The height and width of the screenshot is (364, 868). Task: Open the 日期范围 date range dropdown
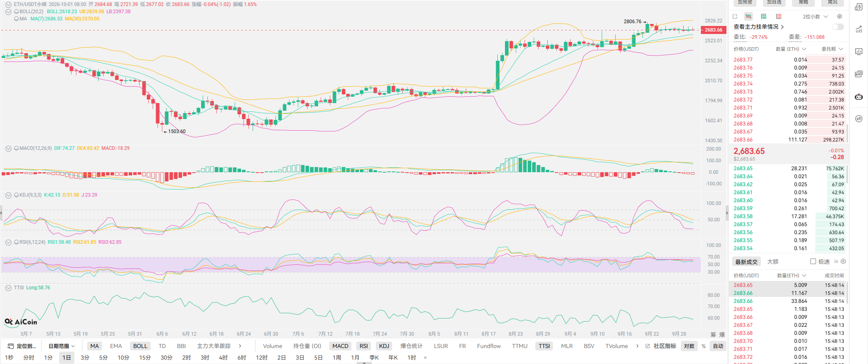point(62,346)
